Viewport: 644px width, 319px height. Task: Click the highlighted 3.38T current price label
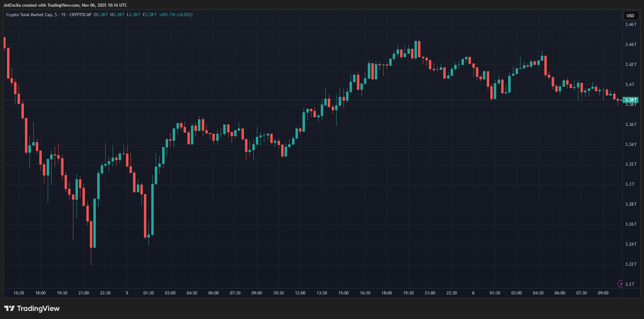point(630,100)
